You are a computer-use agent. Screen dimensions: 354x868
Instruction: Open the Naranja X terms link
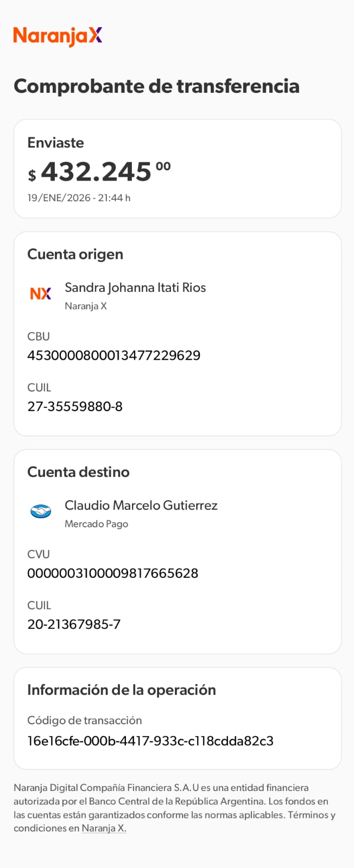pyautogui.click(x=104, y=828)
